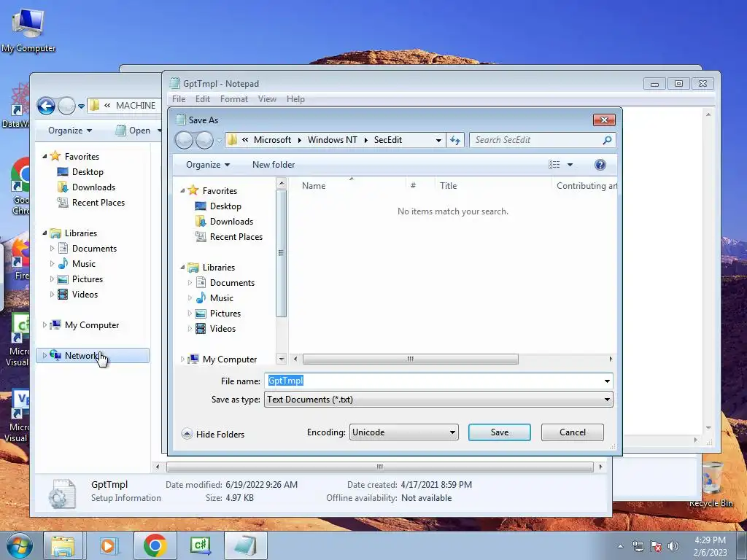The image size is (747, 560).
Task: Click the Explorer window forward arrow button
Action: click(66, 106)
